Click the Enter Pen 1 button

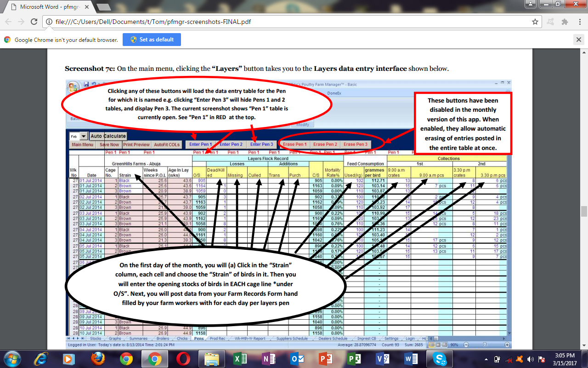[x=201, y=144]
